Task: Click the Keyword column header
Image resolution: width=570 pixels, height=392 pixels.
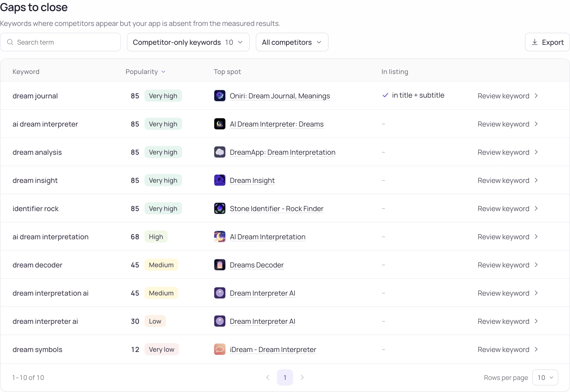Action: click(x=26, y=72)
